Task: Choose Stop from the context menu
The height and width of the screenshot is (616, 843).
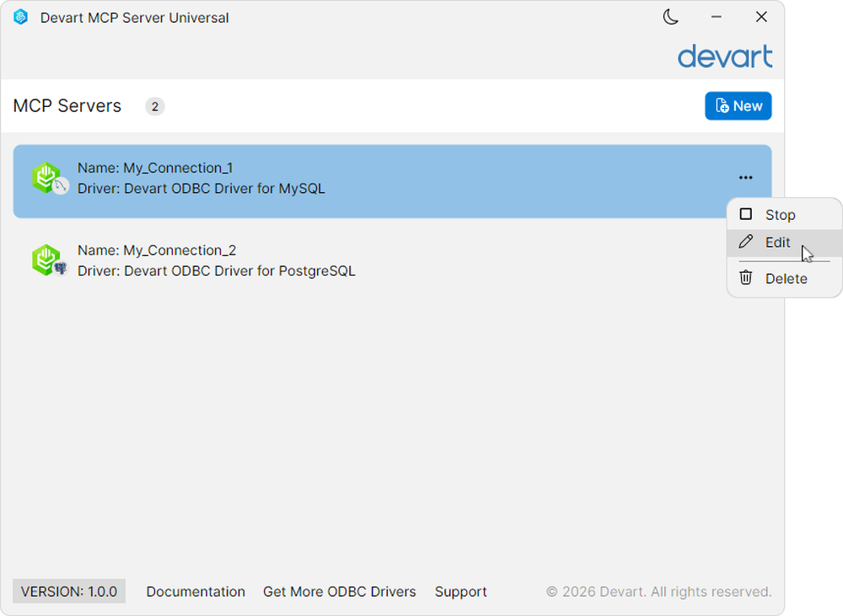Action: [784, 215]
